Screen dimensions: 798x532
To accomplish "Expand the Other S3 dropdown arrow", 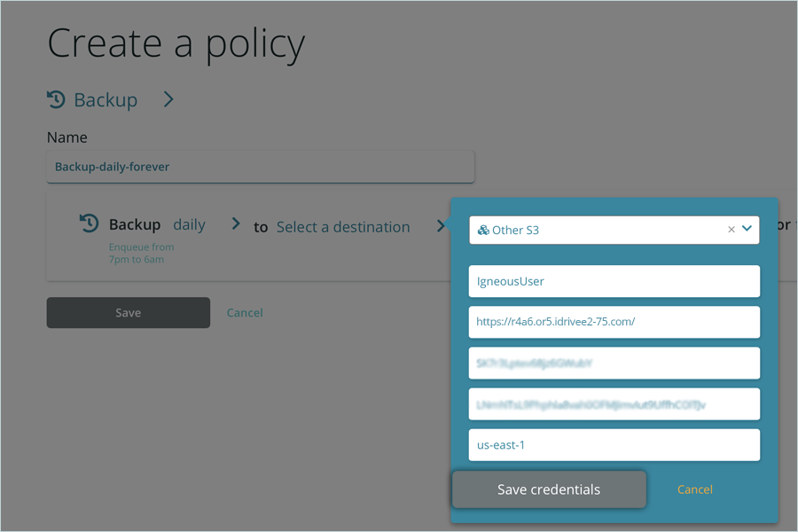I will [x=747, y=229].
